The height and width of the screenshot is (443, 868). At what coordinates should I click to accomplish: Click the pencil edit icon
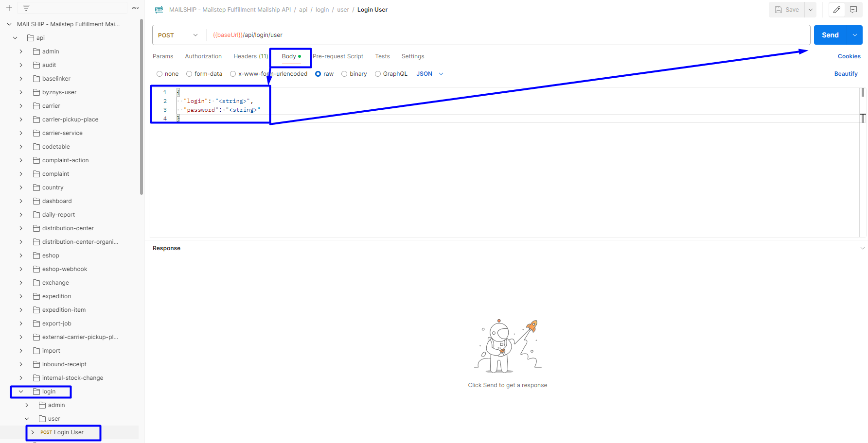[x=837, y=10]
